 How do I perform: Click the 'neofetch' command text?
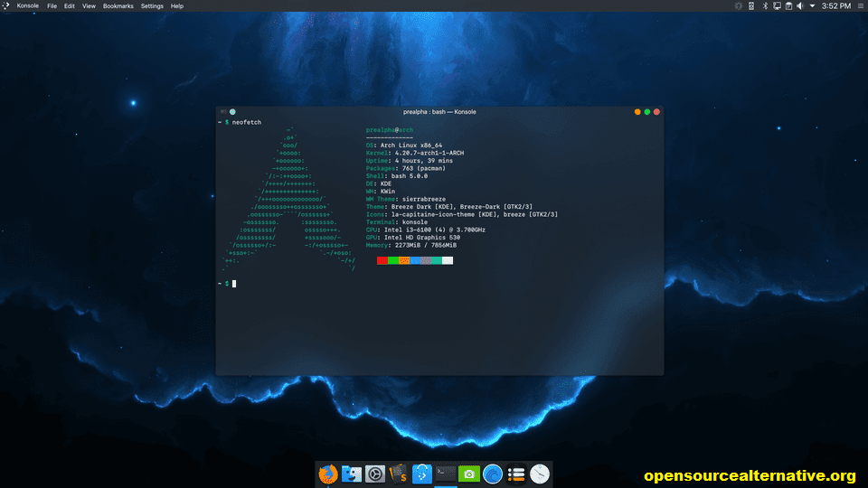tap(246, 122)
